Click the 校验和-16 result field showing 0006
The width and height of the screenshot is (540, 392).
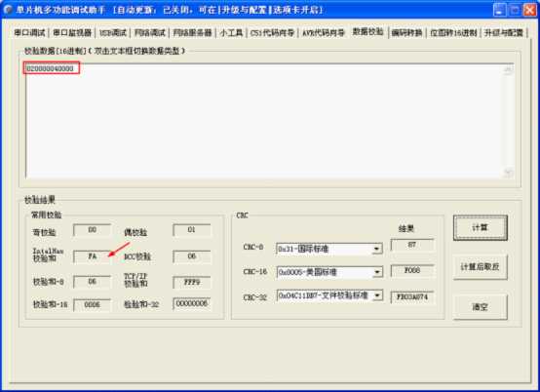click(92, 305)
